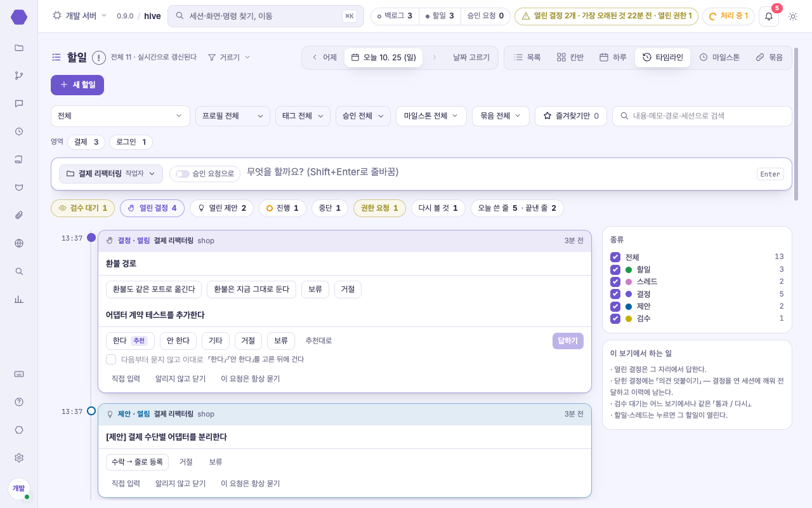Screen dimensions: 812x508
Task: Open the bar chart statistics icon
Action: [x=19, y=299]
